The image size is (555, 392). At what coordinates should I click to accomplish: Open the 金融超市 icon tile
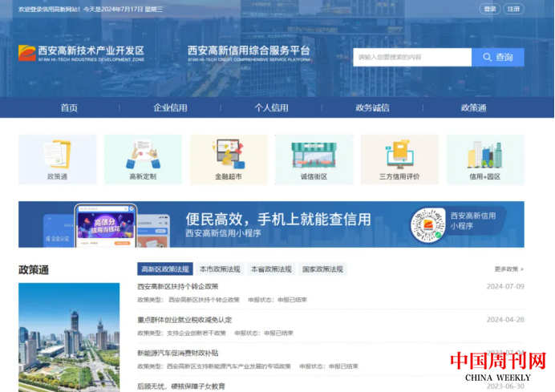(x=229, y=159)
